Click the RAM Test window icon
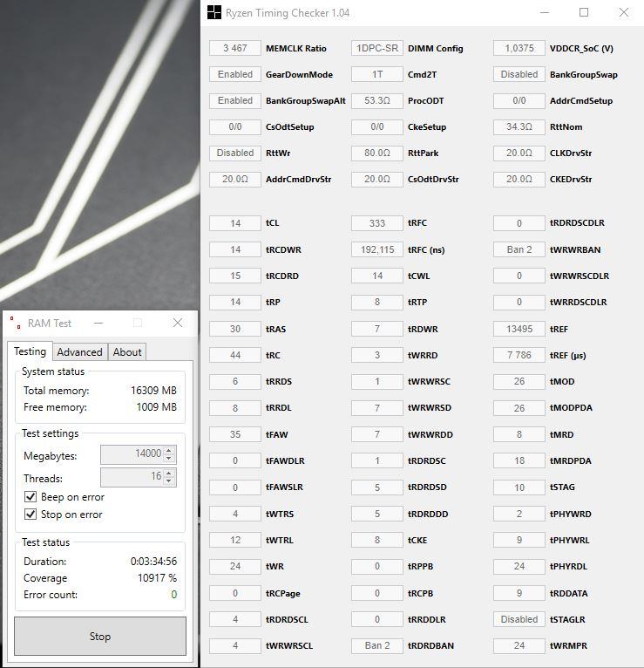 [16, 323]
